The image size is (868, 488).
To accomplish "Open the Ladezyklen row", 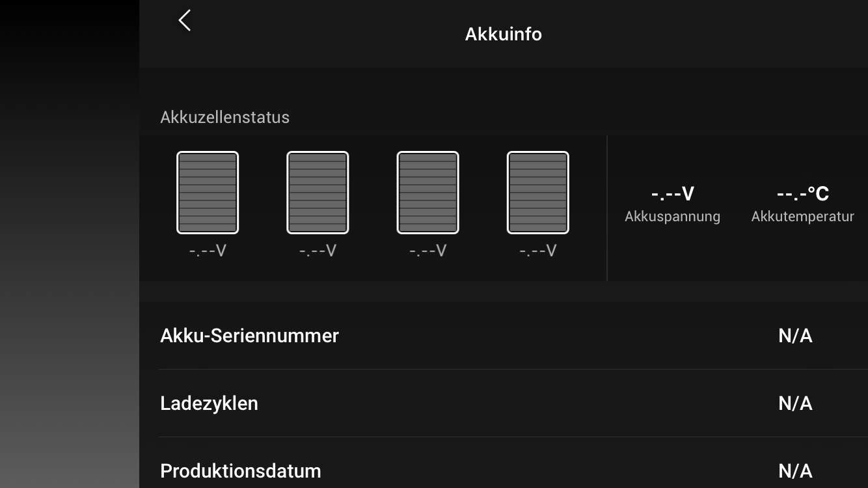I will pyautogui.click(x=504, y=403).
